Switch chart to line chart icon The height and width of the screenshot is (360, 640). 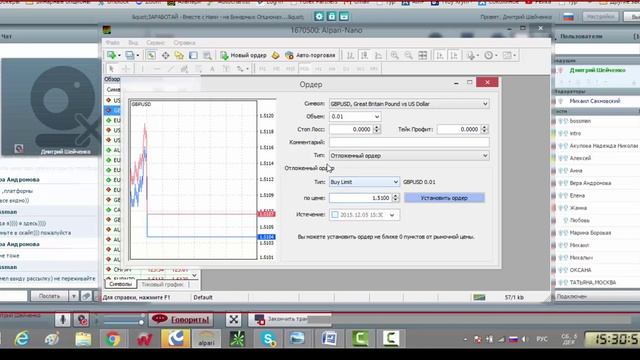(x=378, y=55)
